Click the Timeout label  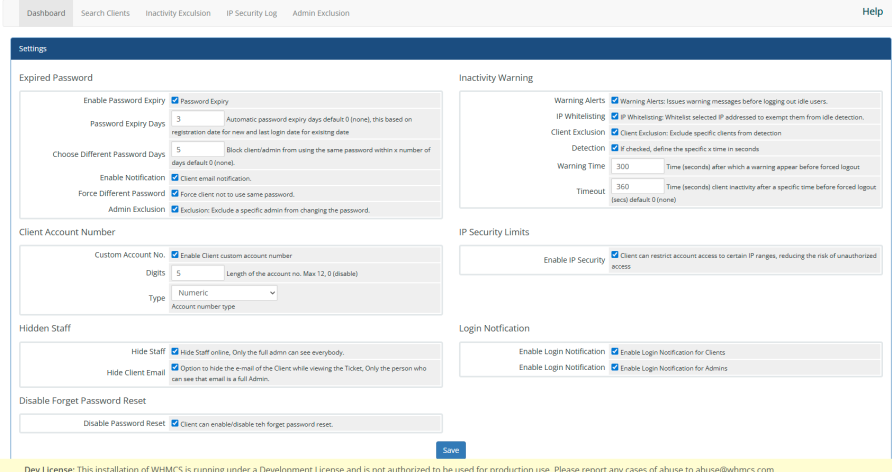coord(590,191)
